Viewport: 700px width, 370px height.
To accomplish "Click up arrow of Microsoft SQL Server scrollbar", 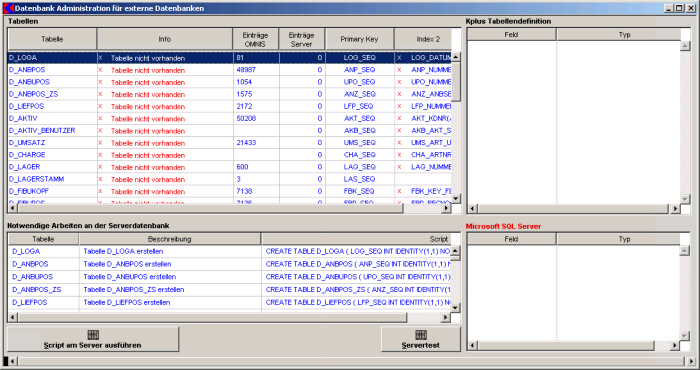I will [685, 251].
